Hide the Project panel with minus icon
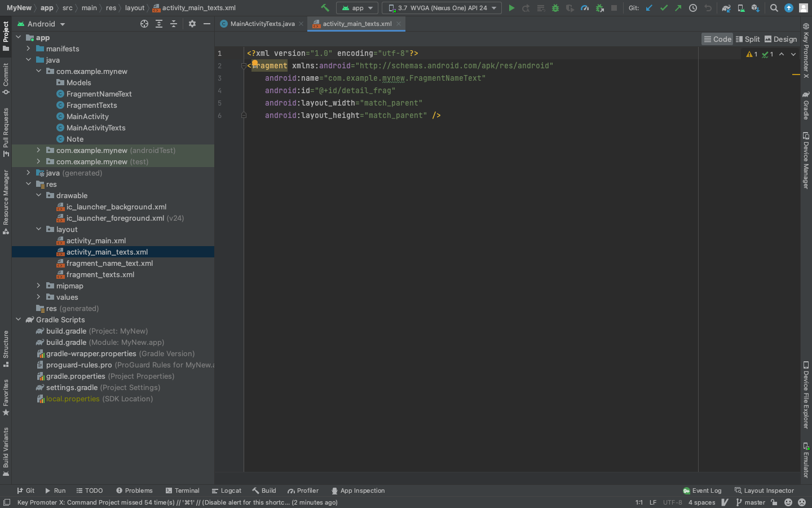Viewport: 812px width, 508px height. coord(207,24)
